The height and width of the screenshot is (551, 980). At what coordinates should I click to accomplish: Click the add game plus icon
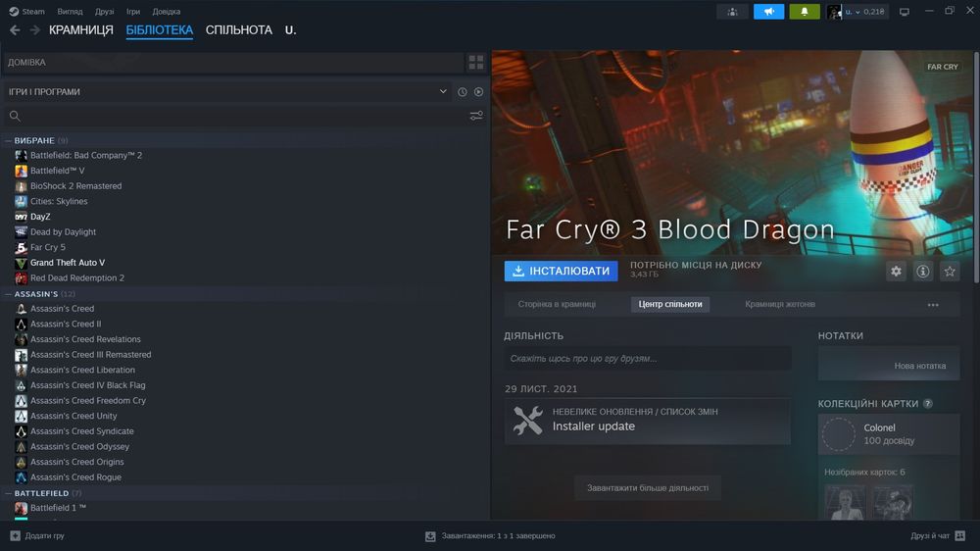[15, 536]
